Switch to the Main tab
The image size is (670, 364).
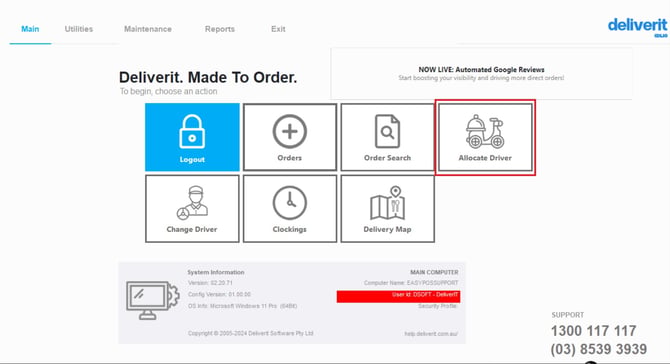pos(30,29)
